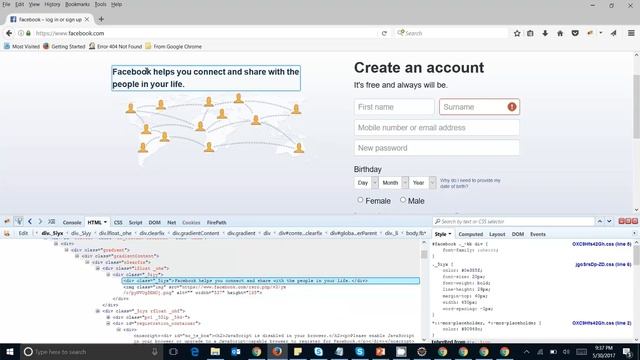The height and width of the screenshot is (360, 640).
Task: Select the Male radio button
Action: [x=403, y=200]
